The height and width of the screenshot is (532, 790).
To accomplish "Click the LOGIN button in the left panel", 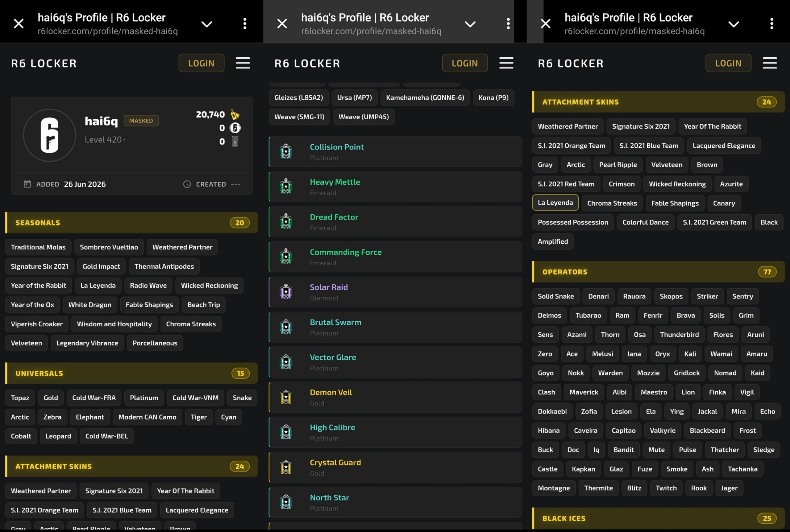I will [x=201, y=63].
